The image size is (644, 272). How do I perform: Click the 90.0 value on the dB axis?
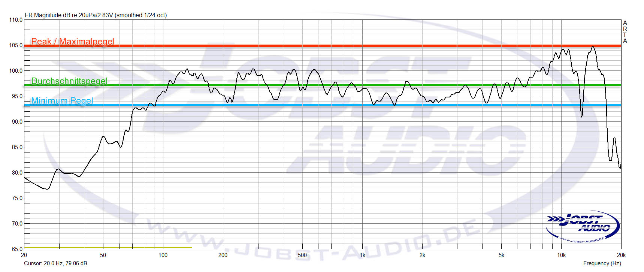(17, 122)
